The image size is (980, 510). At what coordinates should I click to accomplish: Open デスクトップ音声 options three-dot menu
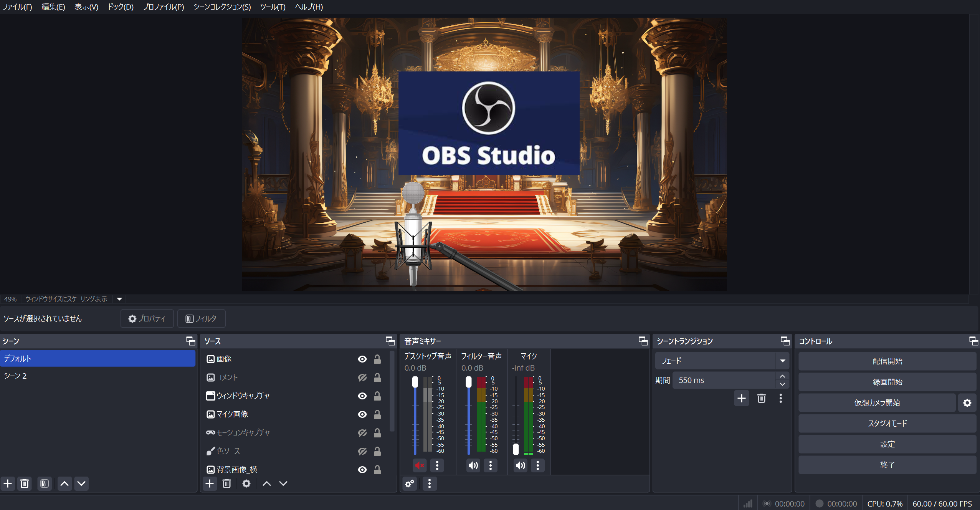pyautogui.click(x=437, y=465)
